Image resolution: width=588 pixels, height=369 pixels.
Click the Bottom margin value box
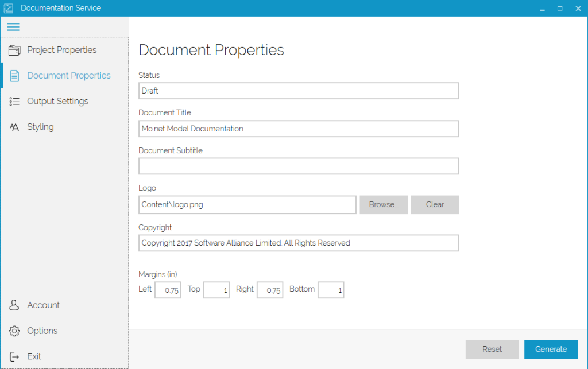pos(331,290)
